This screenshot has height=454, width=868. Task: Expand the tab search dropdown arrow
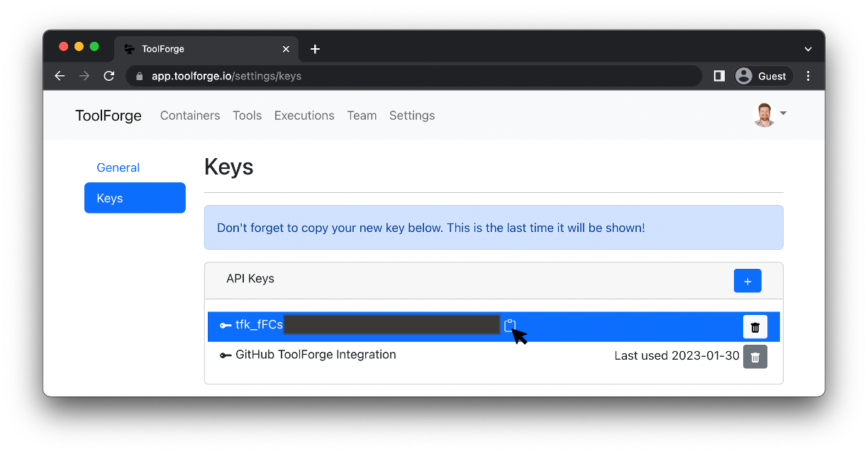point(808,49)
